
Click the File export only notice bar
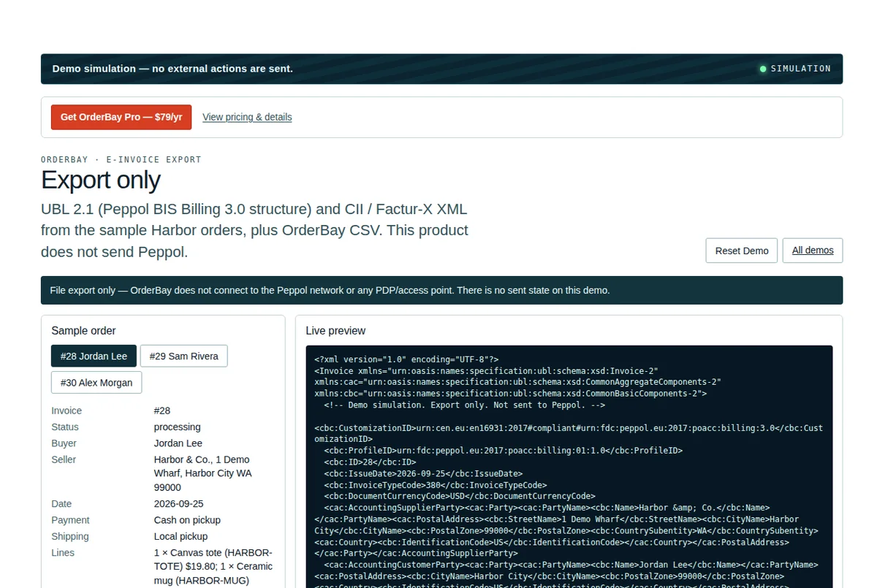point(441,290)
